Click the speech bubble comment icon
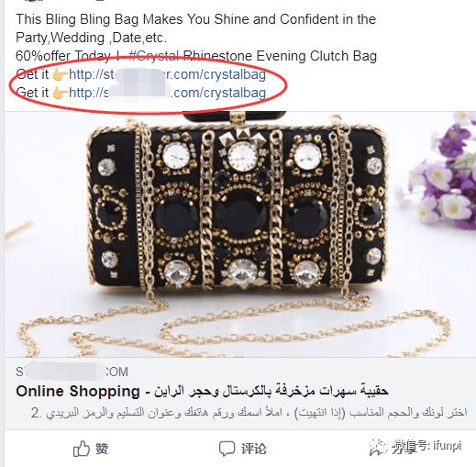The height and width of the screenshot is (467, 476). tap(227, 449)
